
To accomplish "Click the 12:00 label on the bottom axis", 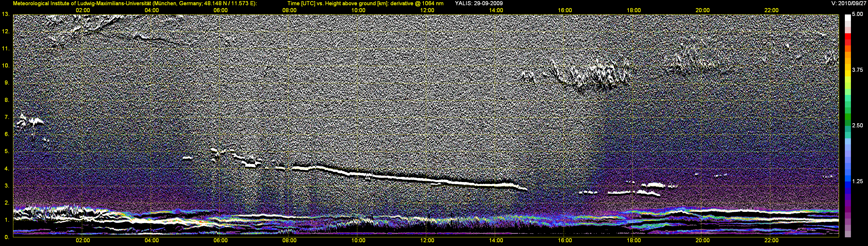I will (427, 240).
